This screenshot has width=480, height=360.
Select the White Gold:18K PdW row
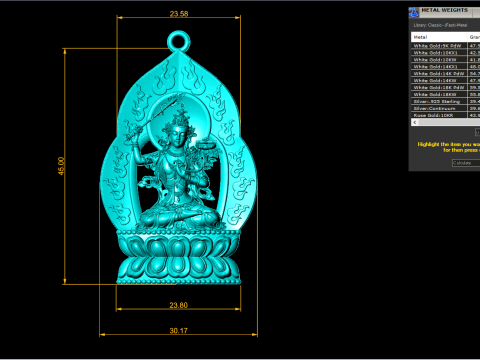(x=445, y=87)
